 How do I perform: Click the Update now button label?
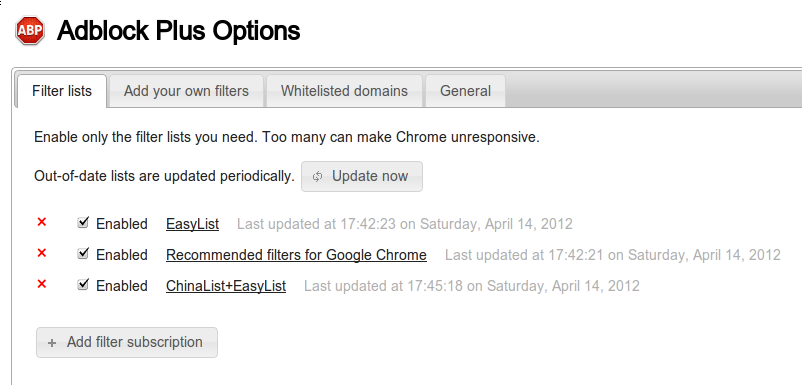[370, 176]
